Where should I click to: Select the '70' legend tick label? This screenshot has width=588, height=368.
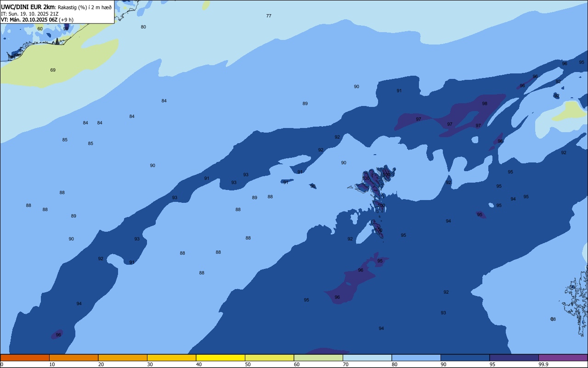point(345,364)
